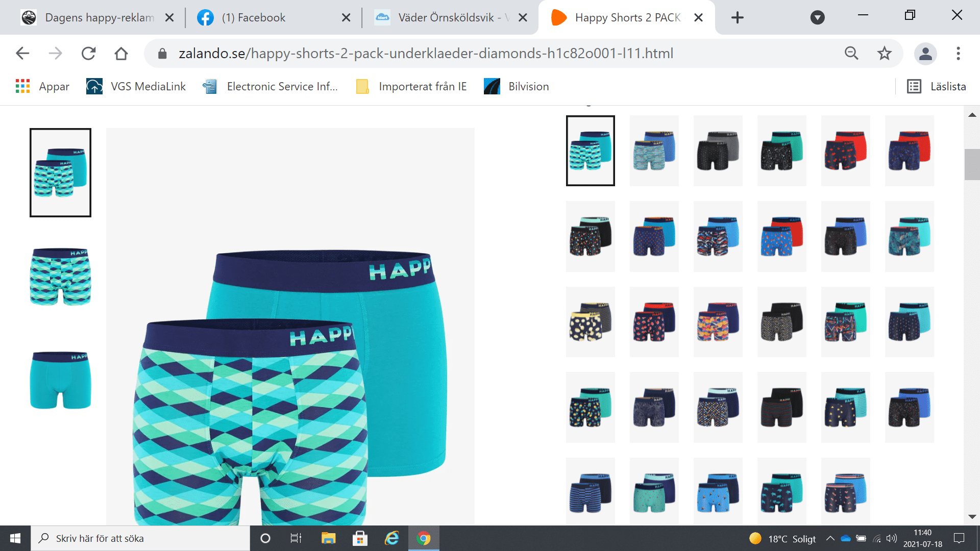Open File Explorer from the taskbar
Screen dimensions: 980x551
328,538
